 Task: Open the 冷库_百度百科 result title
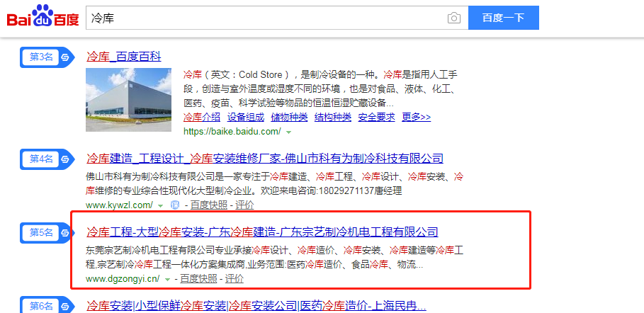pyautogui.click(x=124, y=56)
